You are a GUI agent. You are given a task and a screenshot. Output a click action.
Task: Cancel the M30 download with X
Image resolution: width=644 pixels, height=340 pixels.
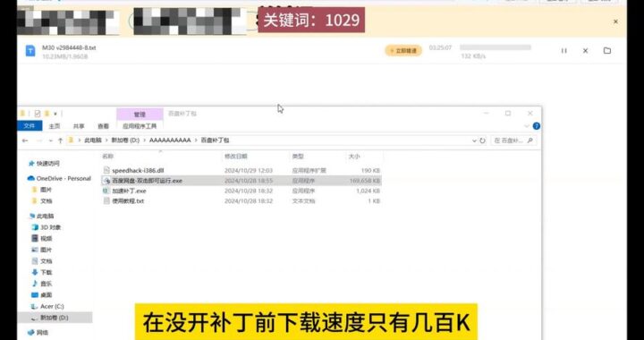[x=585, y=51]
